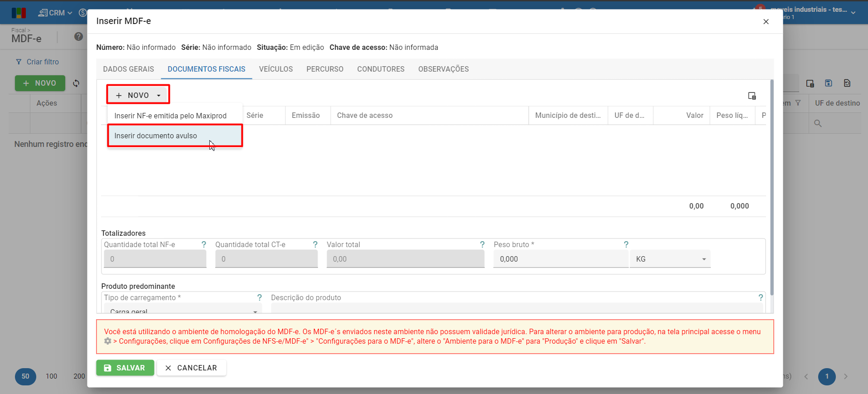Click the export document icon in the background list toolbar
Screen dimensions: 868x394
[x=847, y=83]
